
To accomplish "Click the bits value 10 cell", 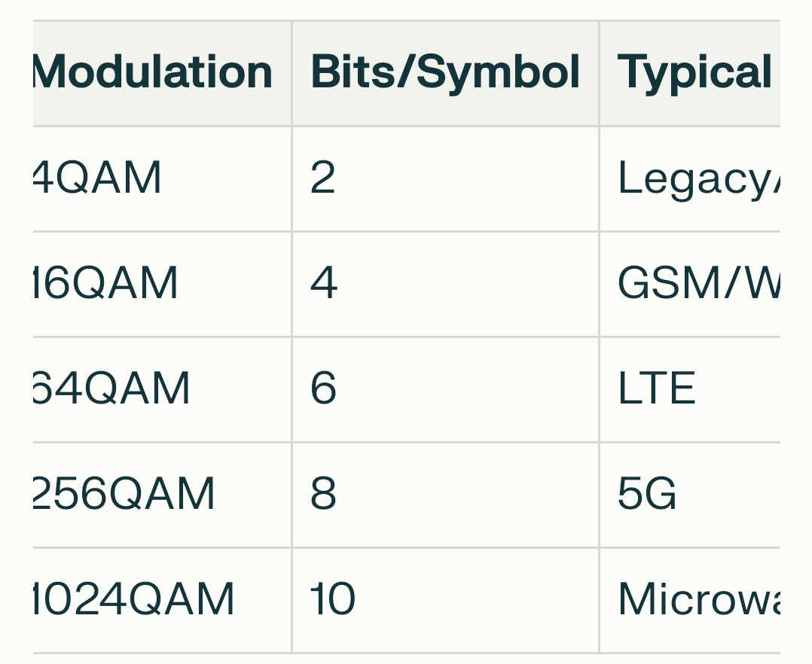I will tap(445, 600).
